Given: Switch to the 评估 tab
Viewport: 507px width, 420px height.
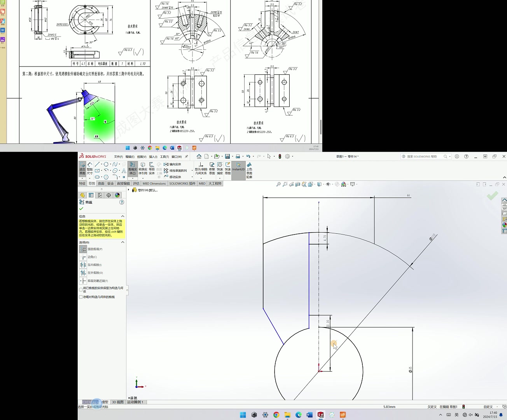Looking at the screenshot, I should (x=136, y=184).
